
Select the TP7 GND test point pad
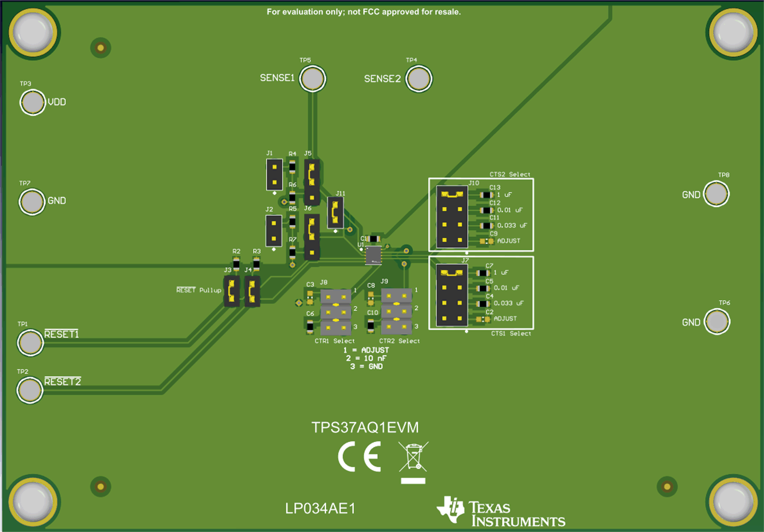pos(32,202)
